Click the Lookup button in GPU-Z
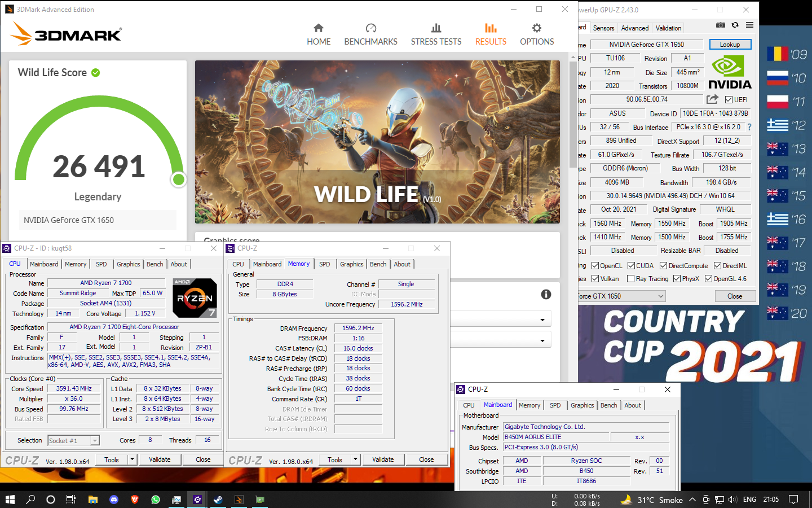This screenshot has width=812, height=508. click(730, 45)
